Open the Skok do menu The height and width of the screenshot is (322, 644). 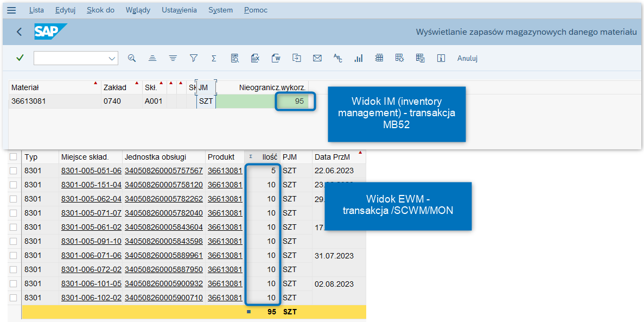pos(100,10)
